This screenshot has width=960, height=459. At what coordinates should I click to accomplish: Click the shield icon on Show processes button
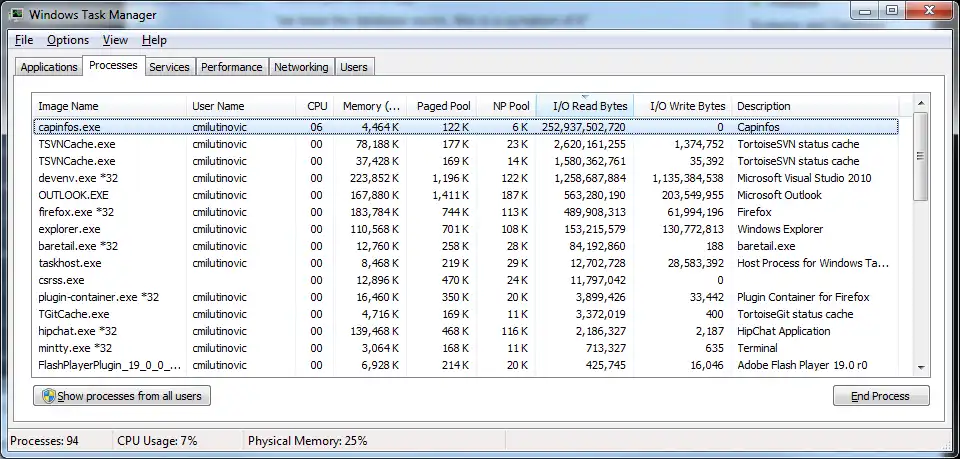click(49, 396)
